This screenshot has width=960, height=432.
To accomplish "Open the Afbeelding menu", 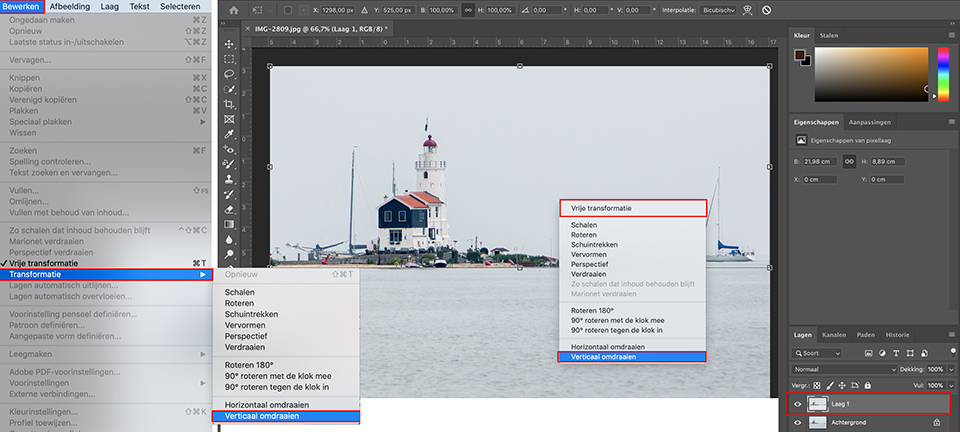I will click(70, 6).
